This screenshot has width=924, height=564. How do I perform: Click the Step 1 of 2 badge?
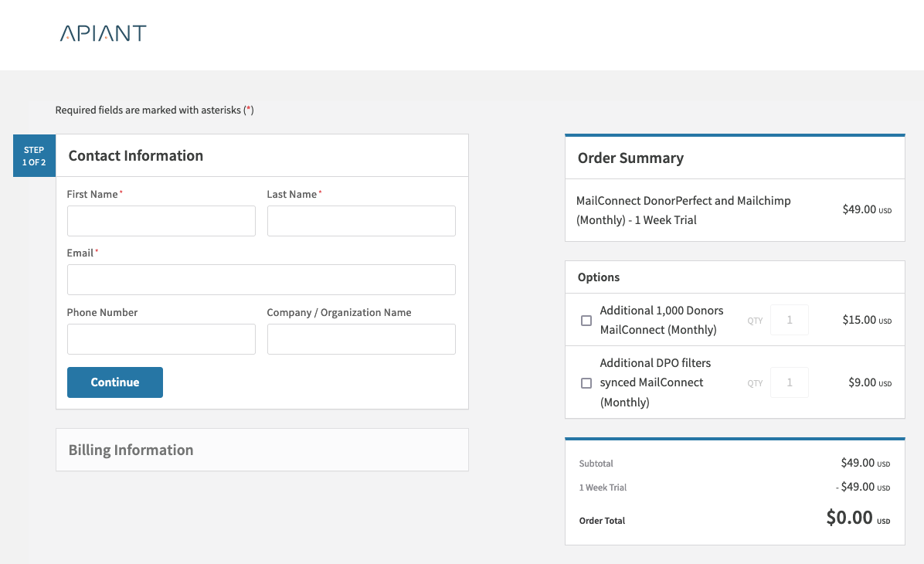pos(34,156)
